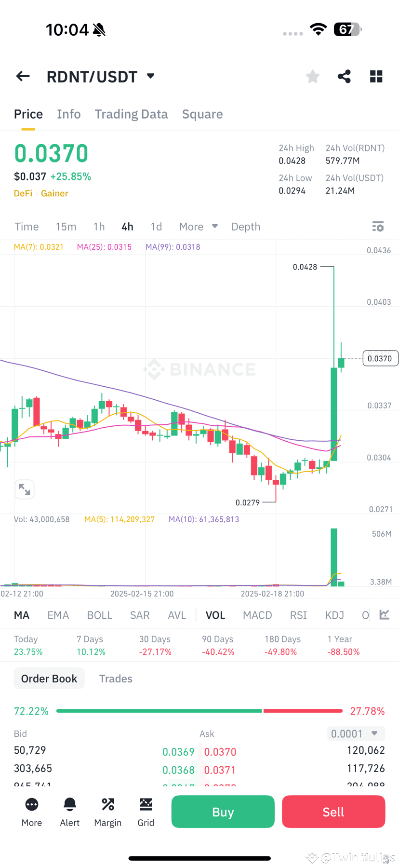Open the share icon to share RDNT/USDT
The image size is (399, 868).
(x=344, y=76)
